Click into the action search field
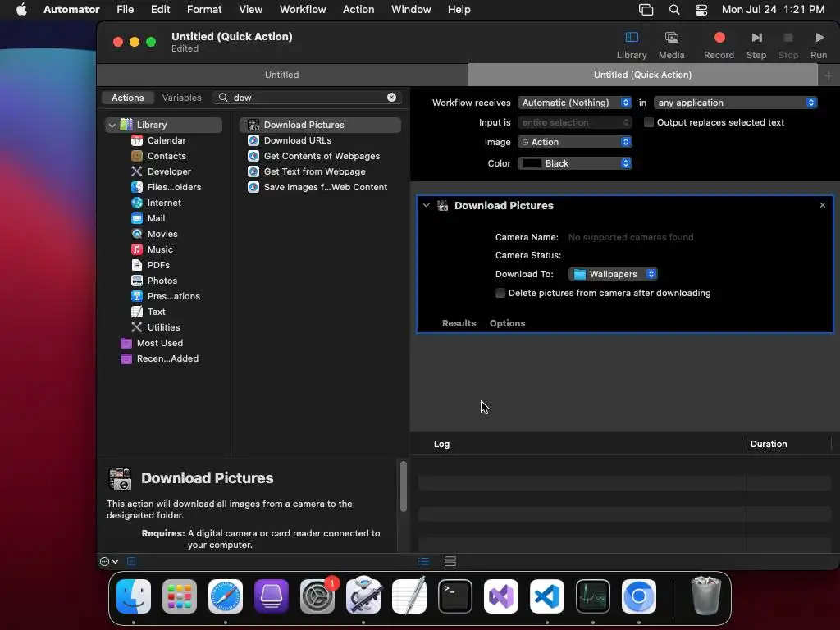Viewport: 840px width, 630px height. (x=307, y=98)
